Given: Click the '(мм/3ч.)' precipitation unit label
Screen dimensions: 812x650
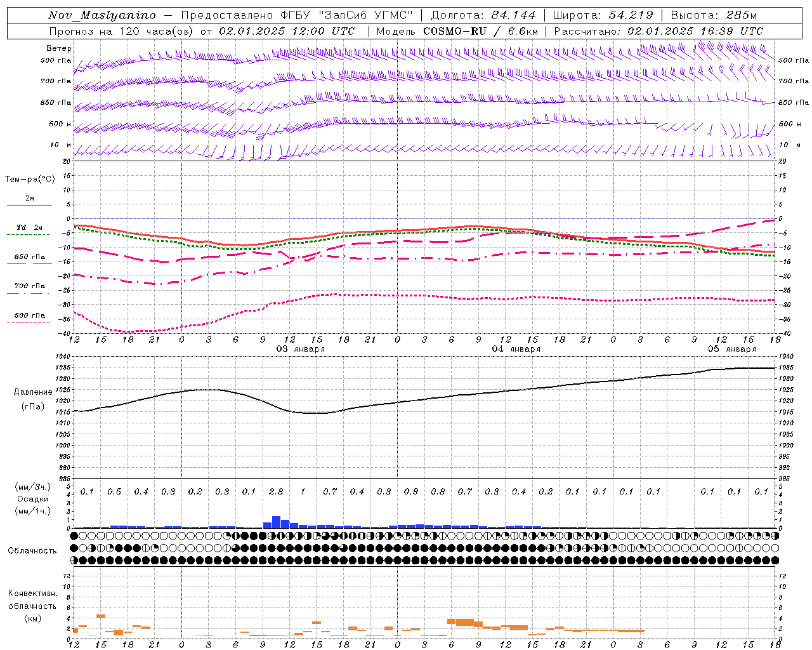Looking at the screenshot, I should [34, 487].
